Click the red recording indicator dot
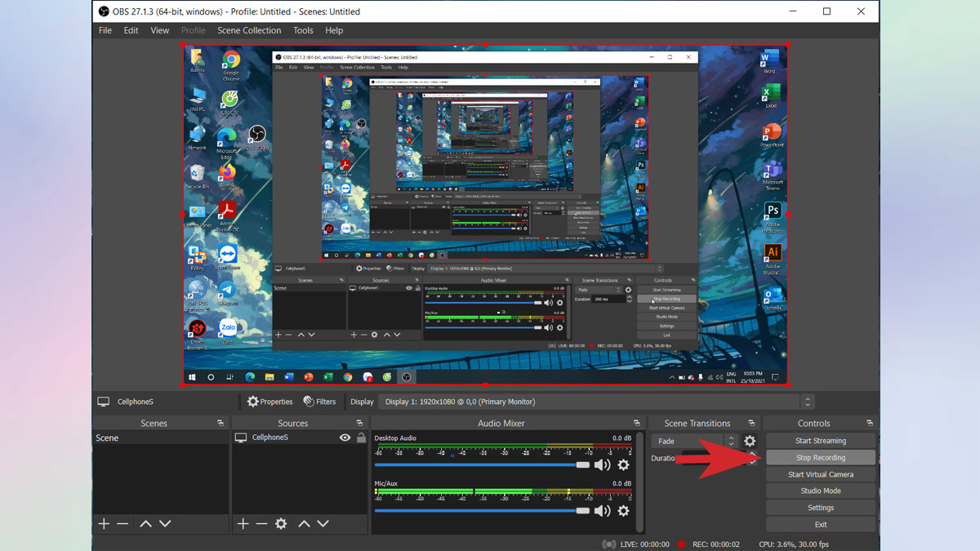 [x=681, y=544]
